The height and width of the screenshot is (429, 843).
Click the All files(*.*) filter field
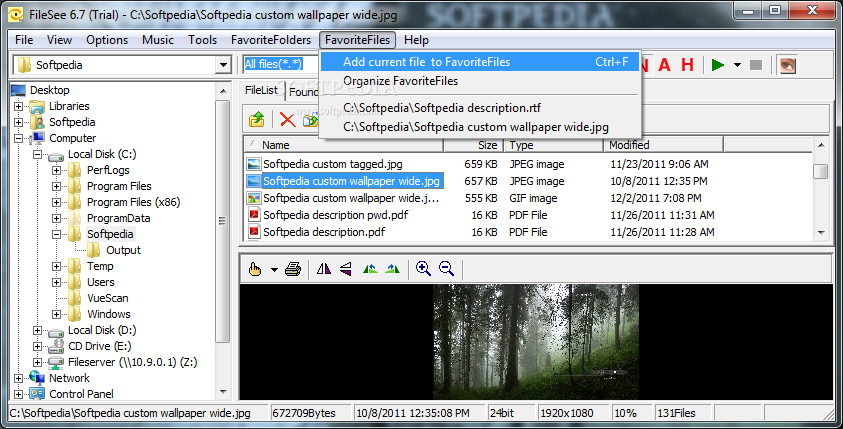tap(280, 65)
